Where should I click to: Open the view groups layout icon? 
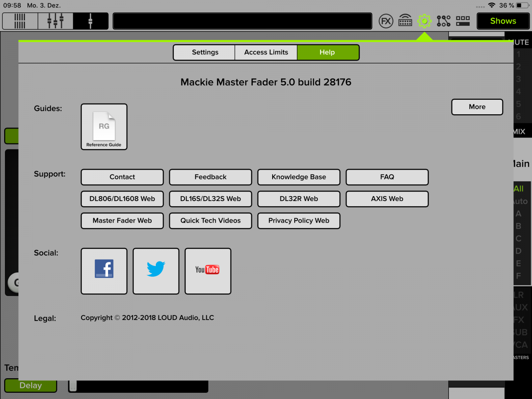(x=463, y=21)
